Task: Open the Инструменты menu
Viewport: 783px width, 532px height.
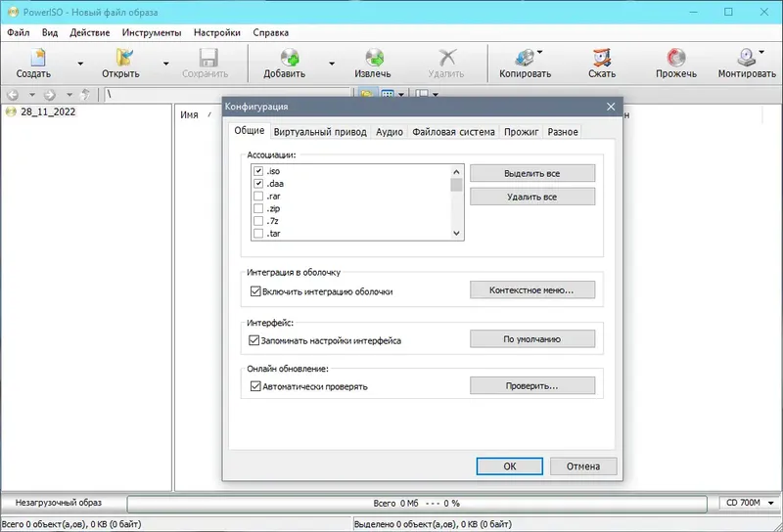Action: [152, 32]
